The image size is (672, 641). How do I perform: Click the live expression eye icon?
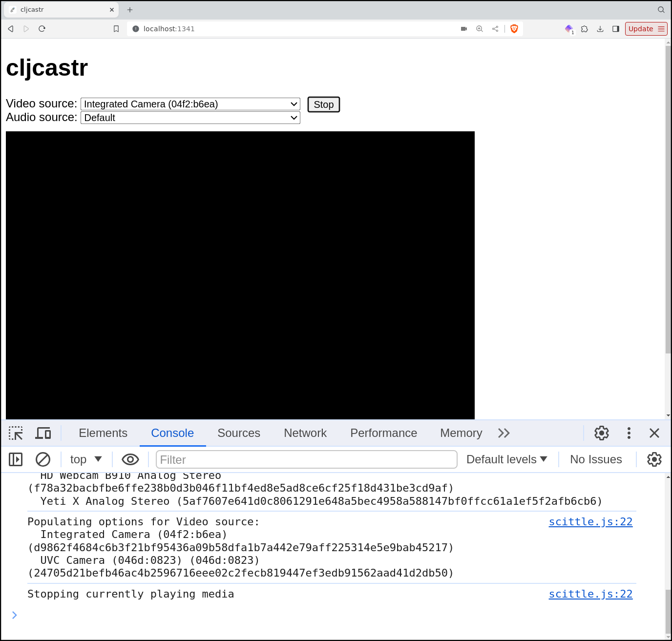point(130,459)
